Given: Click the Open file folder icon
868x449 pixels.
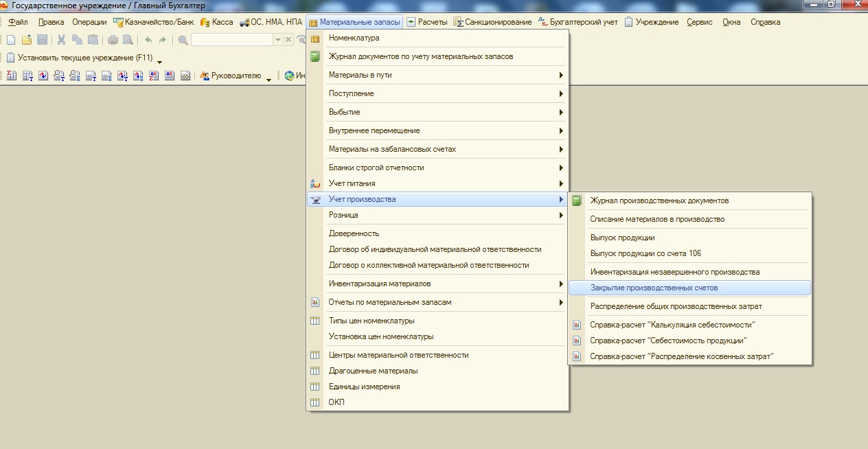Looking at the screenshot, I should (27, 40).
